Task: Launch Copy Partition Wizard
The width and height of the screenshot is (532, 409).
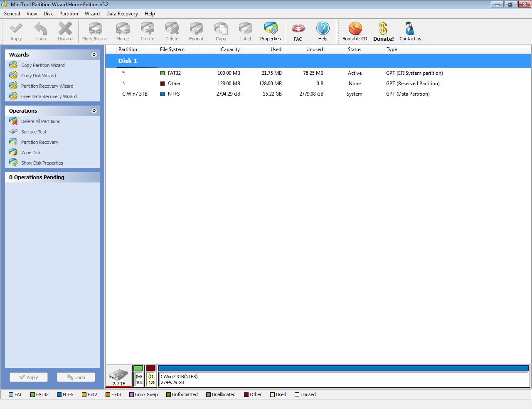Action: click(43, 65)
